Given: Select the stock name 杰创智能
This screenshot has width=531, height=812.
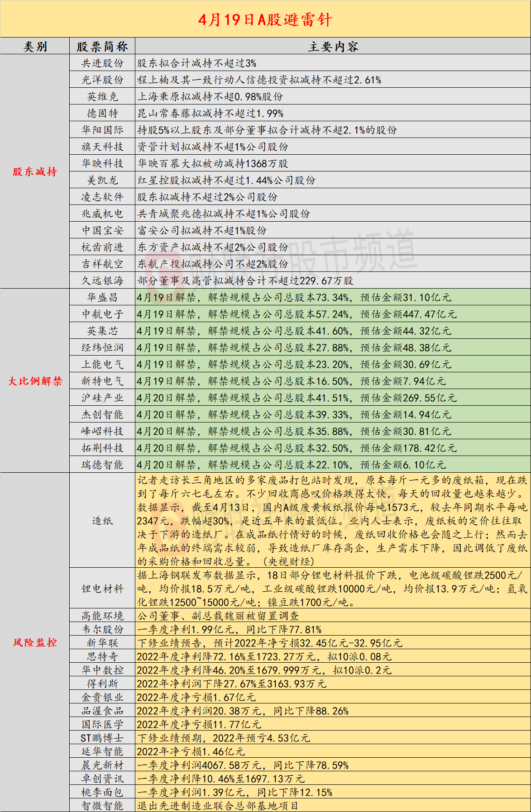Looking at the screenshot, I should point(102,414).
